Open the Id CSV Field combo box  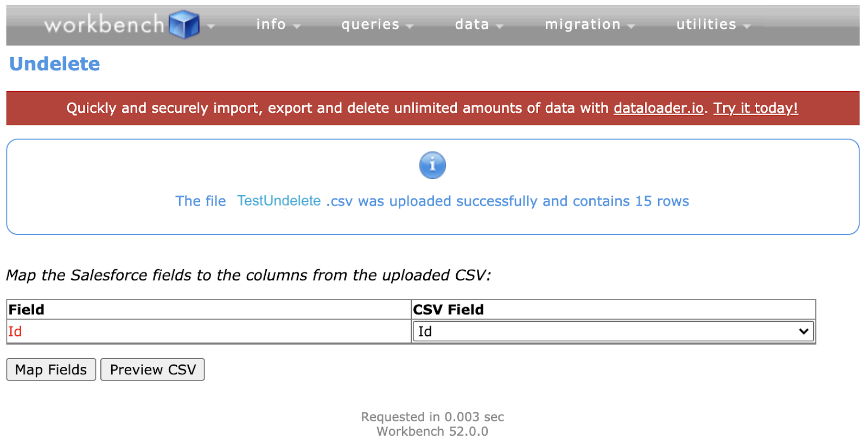coord(613,332)
